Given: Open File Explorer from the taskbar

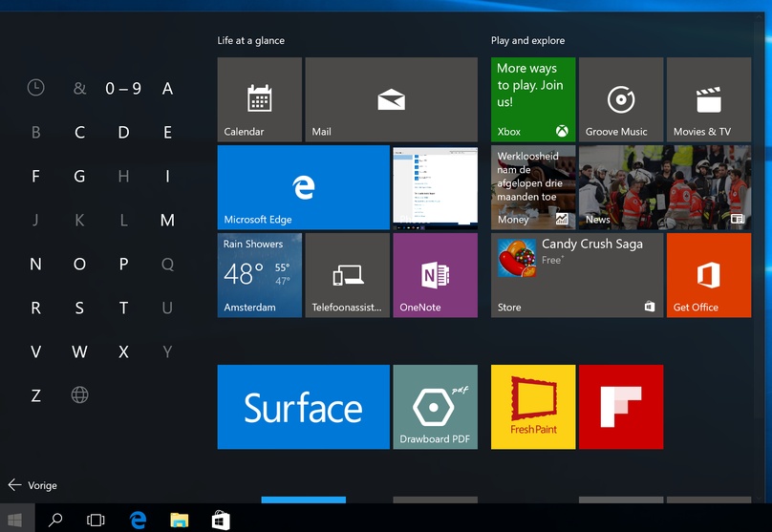Looking at the screenshot, I should click(x=180, y=520).
